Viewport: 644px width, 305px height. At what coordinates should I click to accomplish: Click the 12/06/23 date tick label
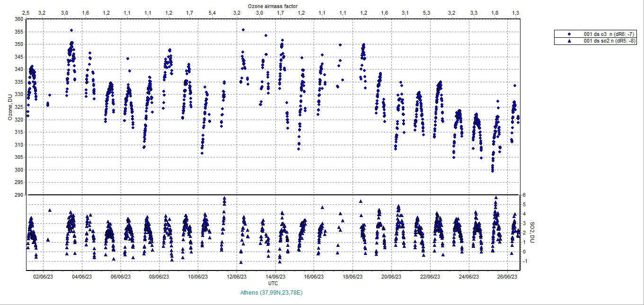coord(237,277)
